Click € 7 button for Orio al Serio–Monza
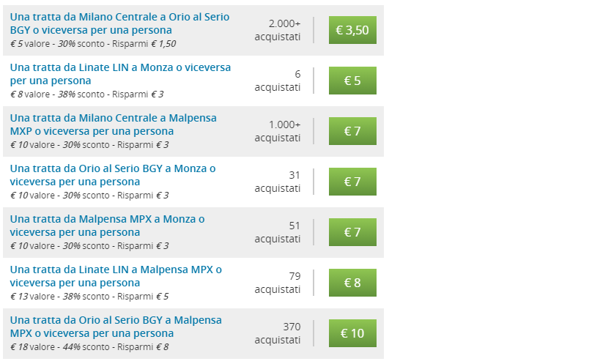The width and height of the screenshot is (600, 364). (352, 181)
